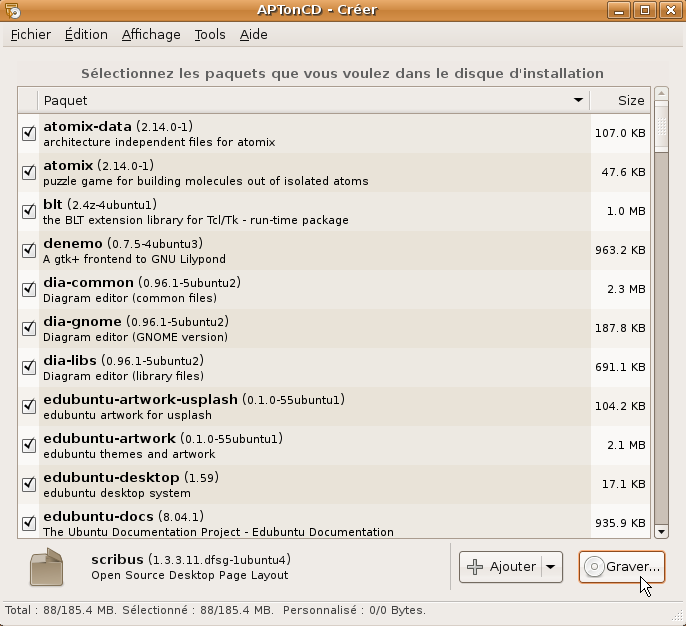Toggle the dia-common checkbox
686x626 pixels.
(x=29, y=289)
